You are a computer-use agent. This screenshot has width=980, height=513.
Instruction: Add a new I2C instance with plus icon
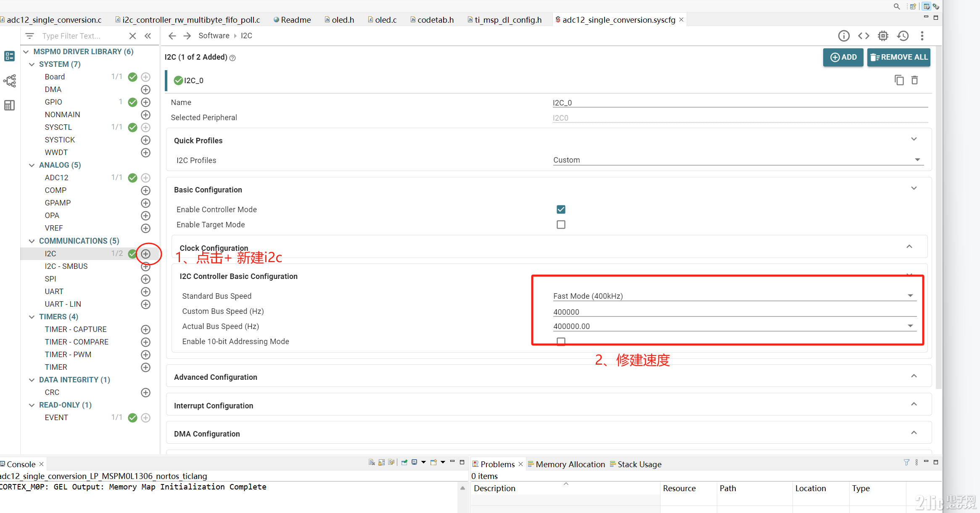[145, 254]
